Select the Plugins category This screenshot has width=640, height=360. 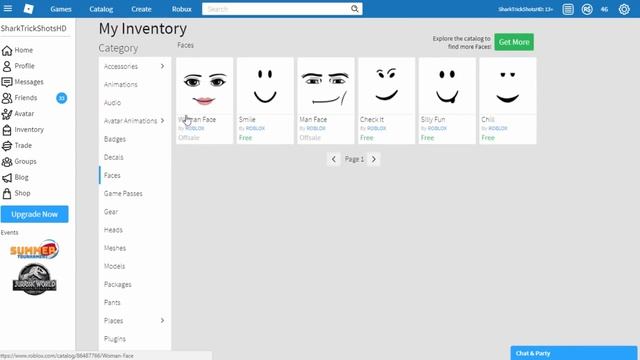[x=115, y=339]
